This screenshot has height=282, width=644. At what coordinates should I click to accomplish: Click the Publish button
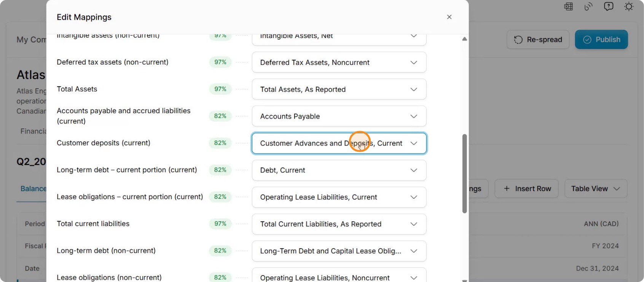601,40
